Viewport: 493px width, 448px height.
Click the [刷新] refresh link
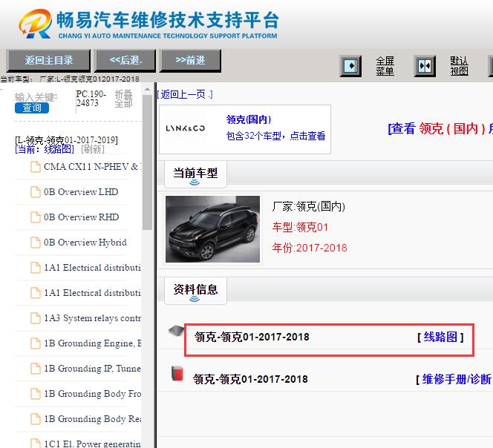92,149
